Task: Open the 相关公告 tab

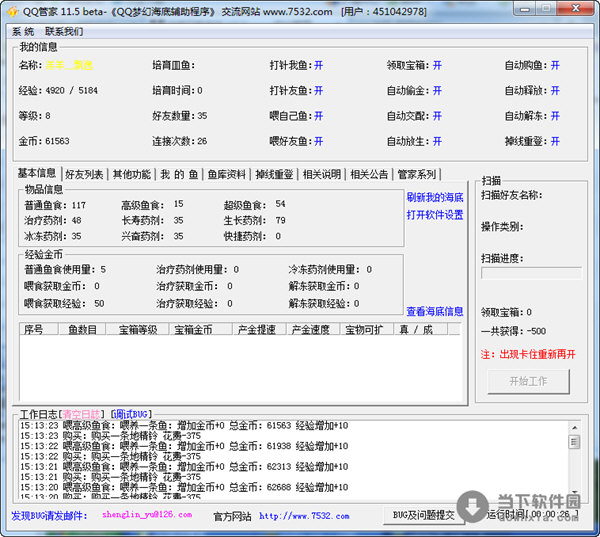Action: [x=369, y=175]
